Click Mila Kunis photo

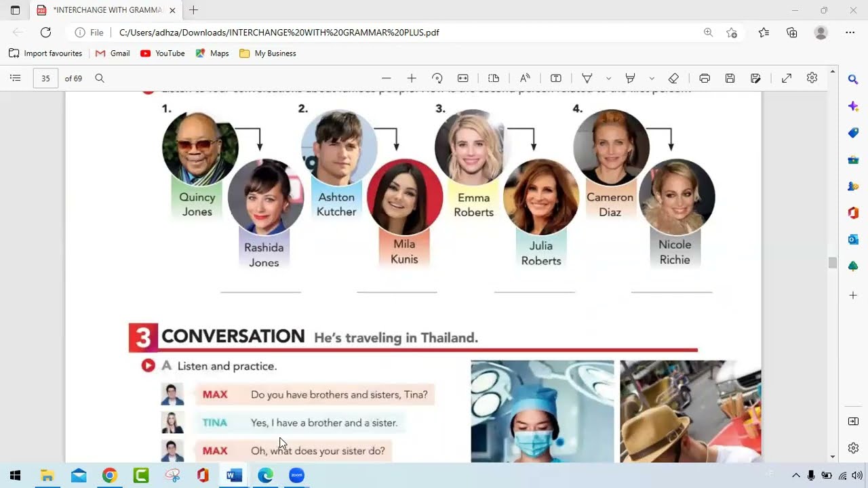[x=405, y=197]
